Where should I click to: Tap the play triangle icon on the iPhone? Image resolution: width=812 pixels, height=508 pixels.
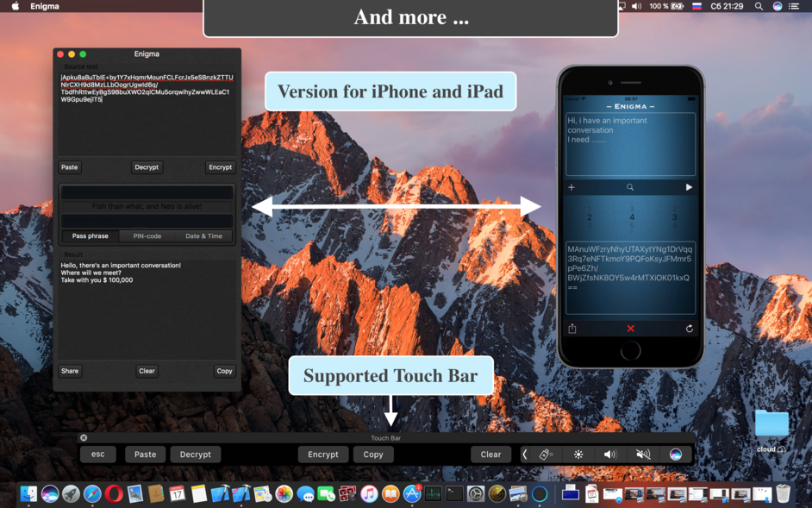coord(689,187)
